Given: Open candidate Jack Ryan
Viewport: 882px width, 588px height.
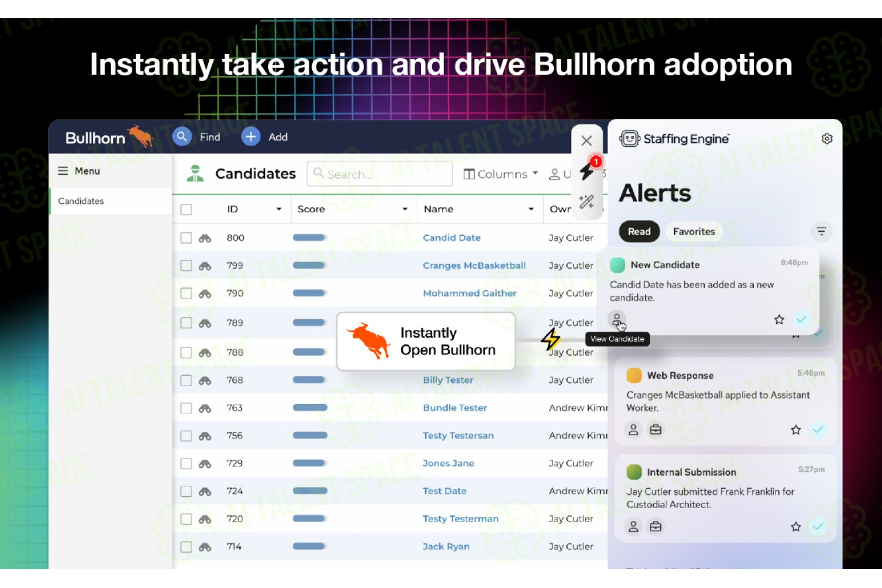Looking at the screenshot, I should click(446, 547).
